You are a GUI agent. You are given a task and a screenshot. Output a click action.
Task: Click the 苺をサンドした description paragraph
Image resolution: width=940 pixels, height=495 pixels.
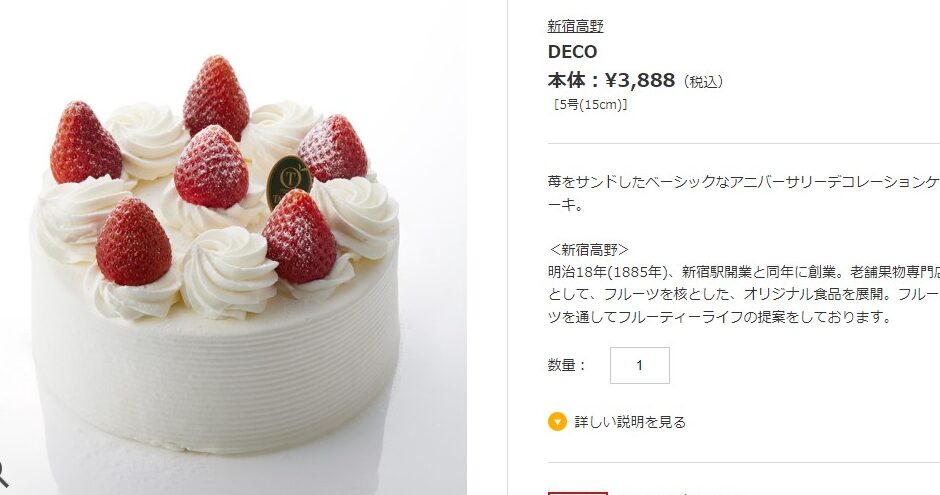(x=743, y=193)
